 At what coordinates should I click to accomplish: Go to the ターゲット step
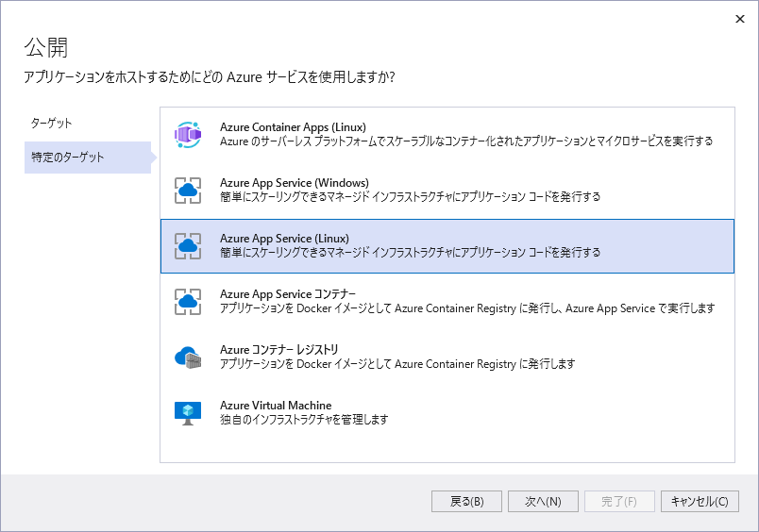(x=51, y=124)
